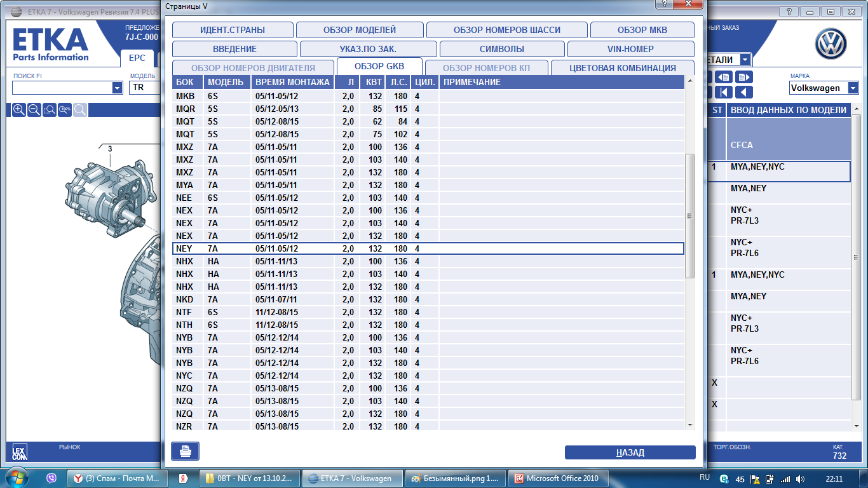868x488 pixels.
Task: Select the УКАЗ.ПО ЗАК. tab
Action: point(369,49)
